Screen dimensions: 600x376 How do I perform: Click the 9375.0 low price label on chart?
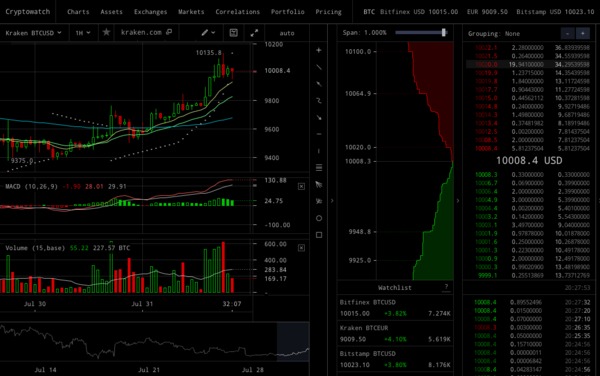[22, 160]
